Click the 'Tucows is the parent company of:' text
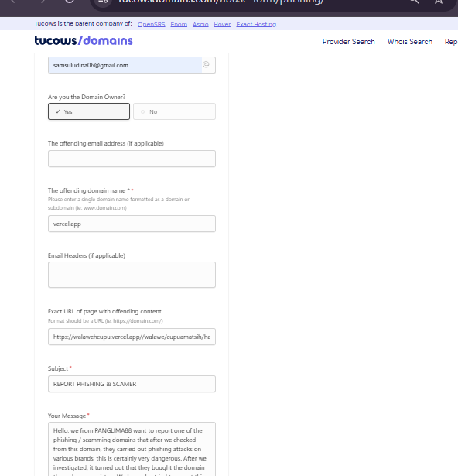This screenshot has height=476, width=458. pyautogui.click(x=83, y=24)
